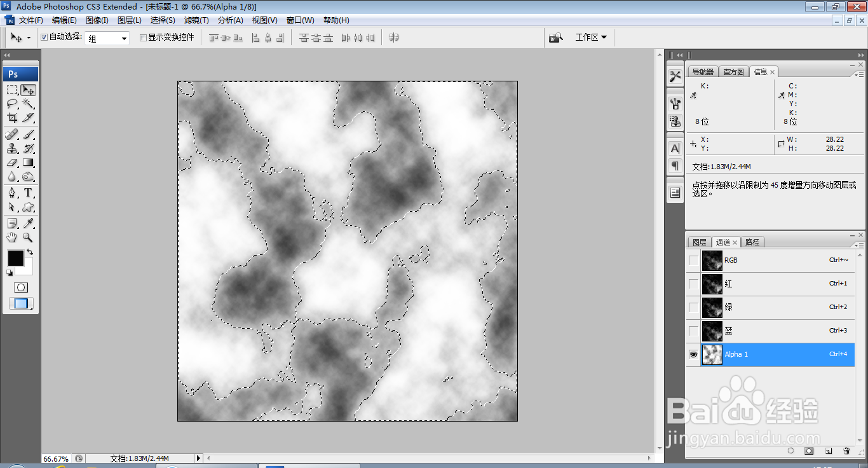Reset default foreground and background colors
The height and width of the screenshot is (468, 868).
pos(10,273)
